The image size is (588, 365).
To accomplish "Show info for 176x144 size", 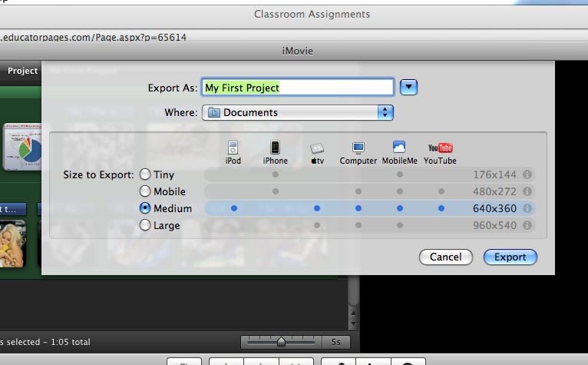I will (x=527, y=174).
